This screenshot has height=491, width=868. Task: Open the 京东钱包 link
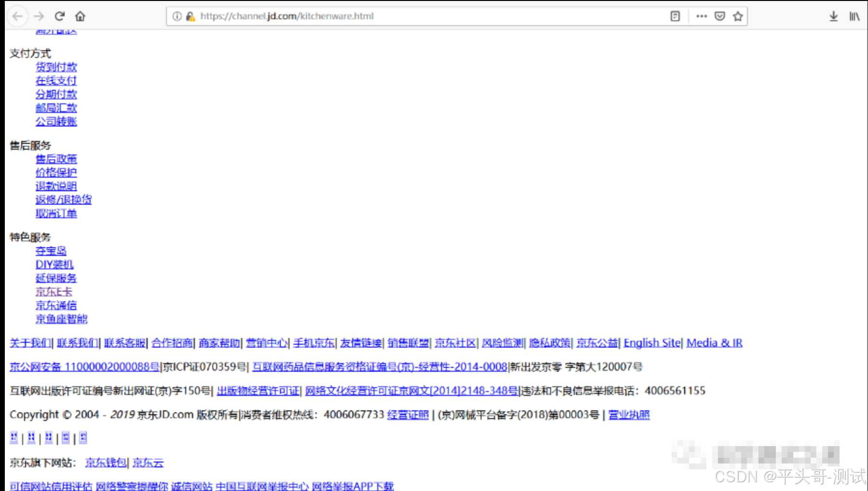coord(106,463)
